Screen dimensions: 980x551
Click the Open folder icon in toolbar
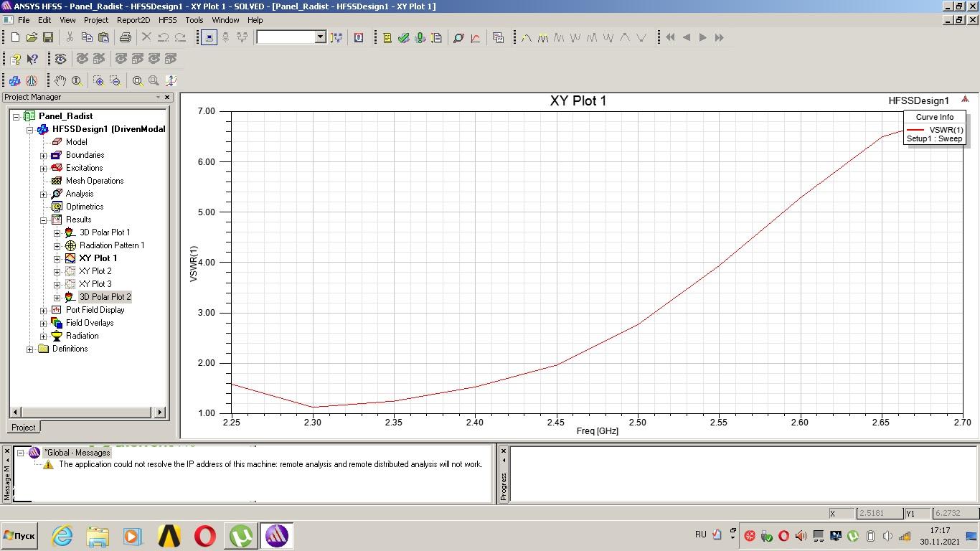tap(32, 37)
